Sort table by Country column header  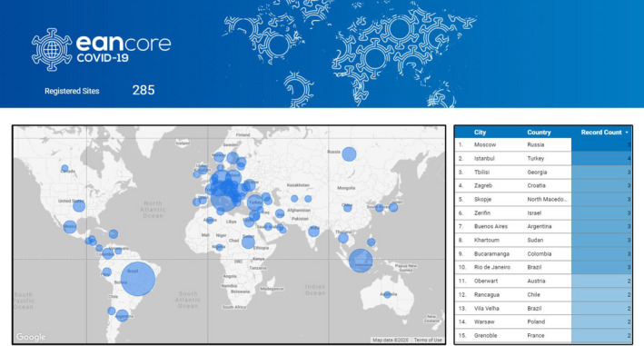539,133
